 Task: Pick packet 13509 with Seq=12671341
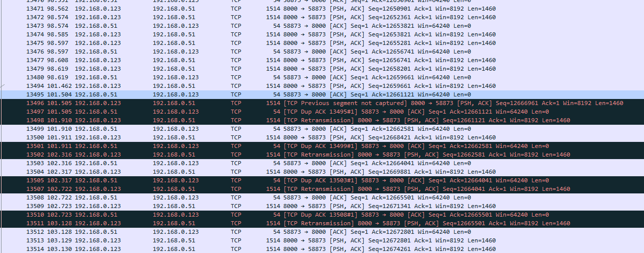pyautogui.click(x=324, y=206)
